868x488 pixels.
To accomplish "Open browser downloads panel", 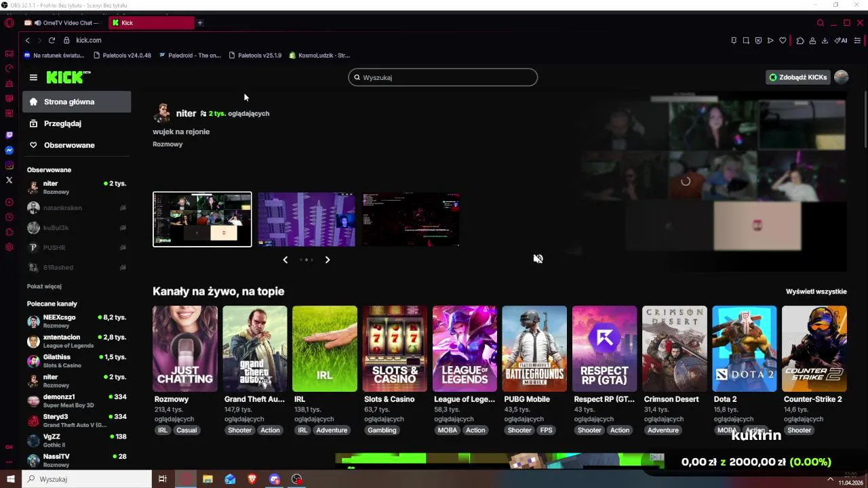I will 825,40.
